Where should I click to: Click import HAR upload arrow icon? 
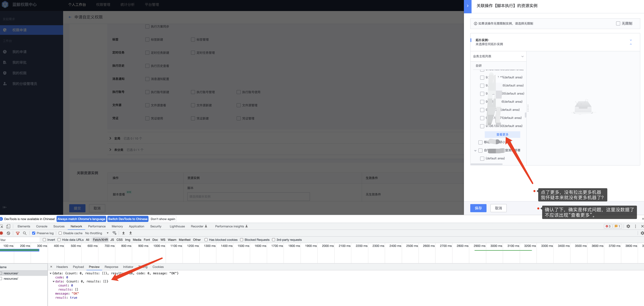[123, 233]
